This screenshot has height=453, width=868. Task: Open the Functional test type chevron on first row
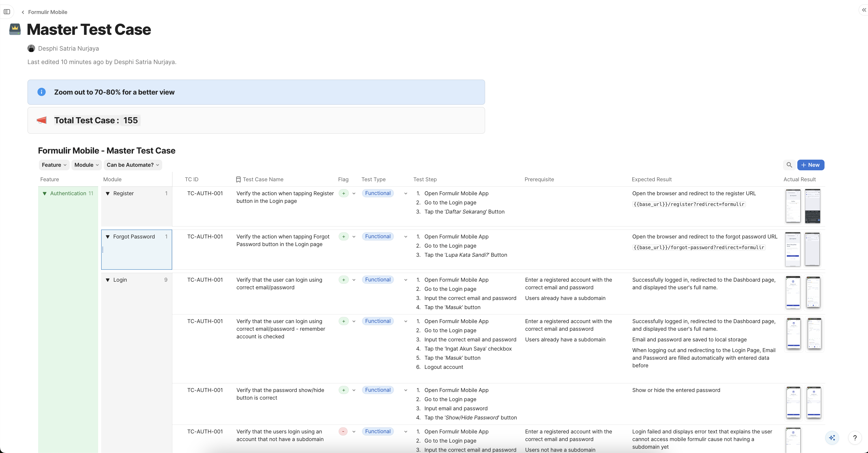[x=406, y=194]
